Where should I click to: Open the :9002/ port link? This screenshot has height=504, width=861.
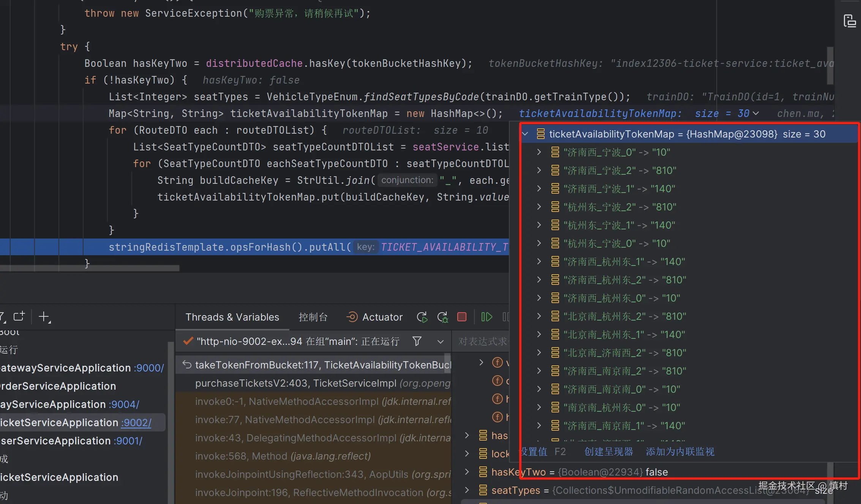[136, 423]
